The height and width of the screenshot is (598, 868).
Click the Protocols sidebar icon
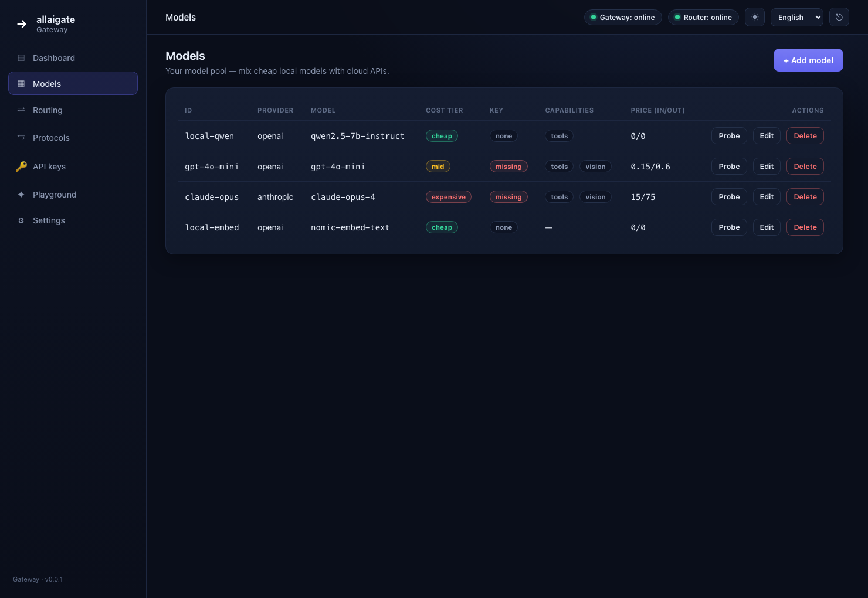[21, 137]
